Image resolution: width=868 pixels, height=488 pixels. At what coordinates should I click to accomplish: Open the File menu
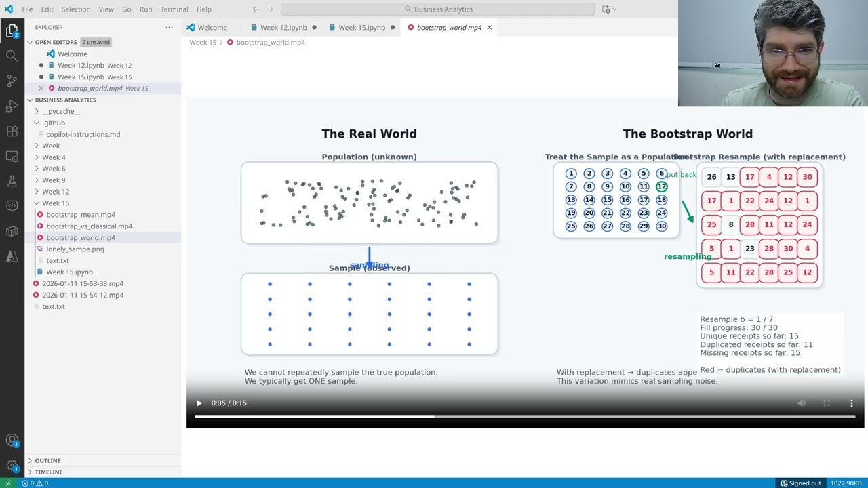click(27, 9)
